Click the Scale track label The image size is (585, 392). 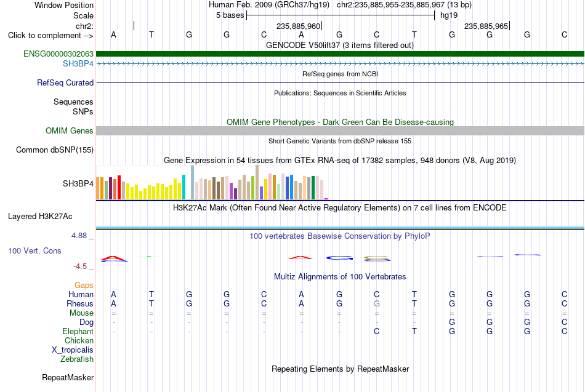pyautogui.click(x=84, y=15)
